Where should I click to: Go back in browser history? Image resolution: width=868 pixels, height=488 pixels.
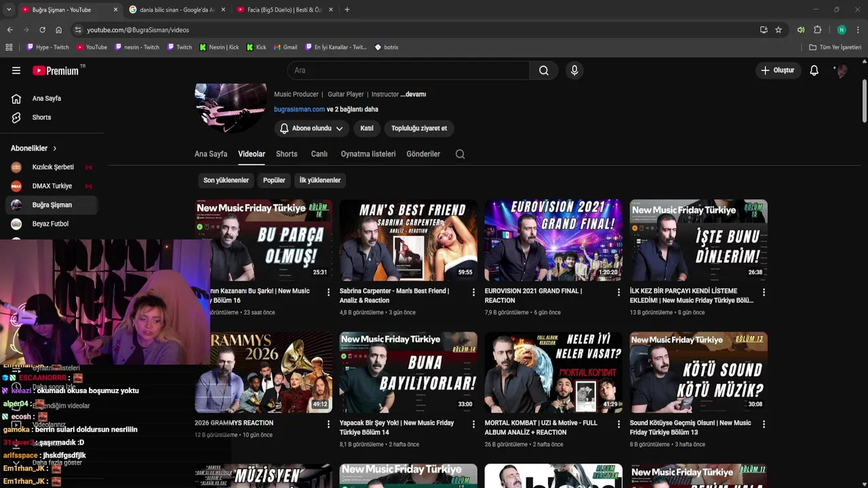(9, 30)
